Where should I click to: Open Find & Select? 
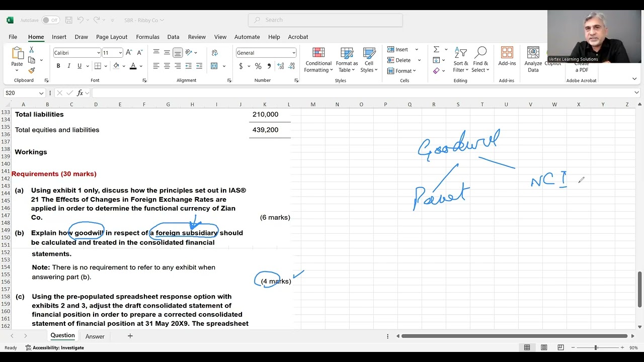480,60
